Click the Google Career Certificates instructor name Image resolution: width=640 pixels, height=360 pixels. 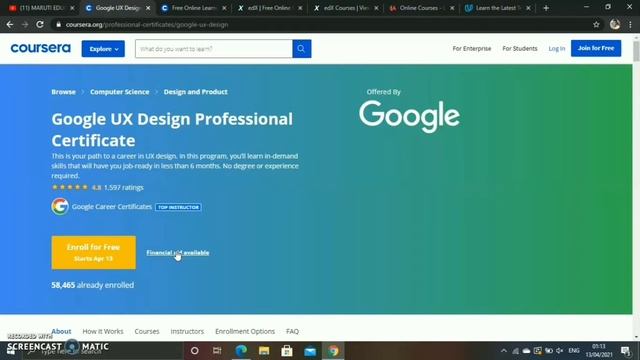112,207
